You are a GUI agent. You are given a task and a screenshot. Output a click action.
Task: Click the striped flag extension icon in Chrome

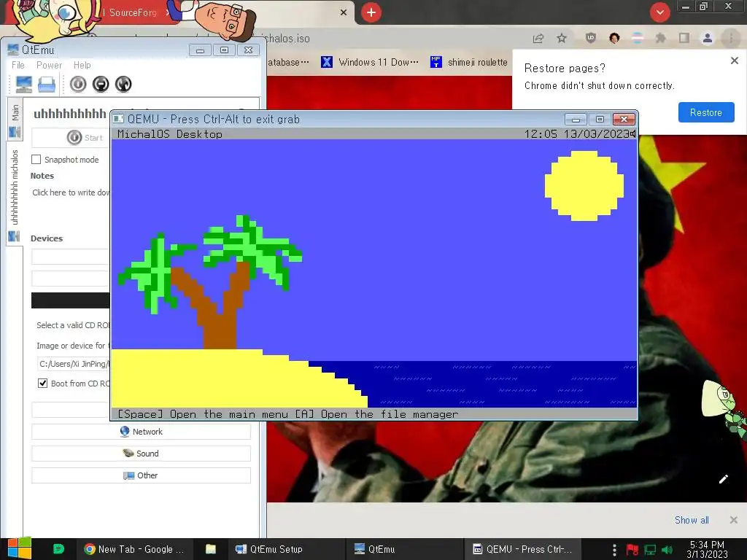[x=638, y=38]
